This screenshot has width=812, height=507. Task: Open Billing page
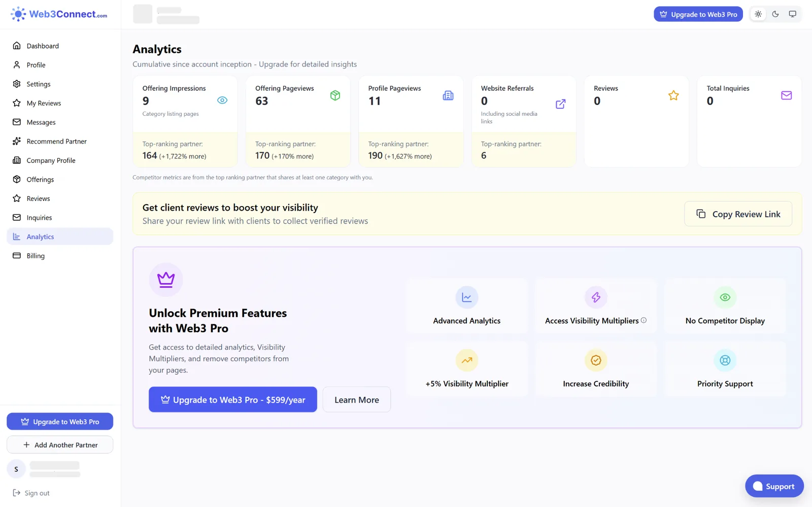60,256
